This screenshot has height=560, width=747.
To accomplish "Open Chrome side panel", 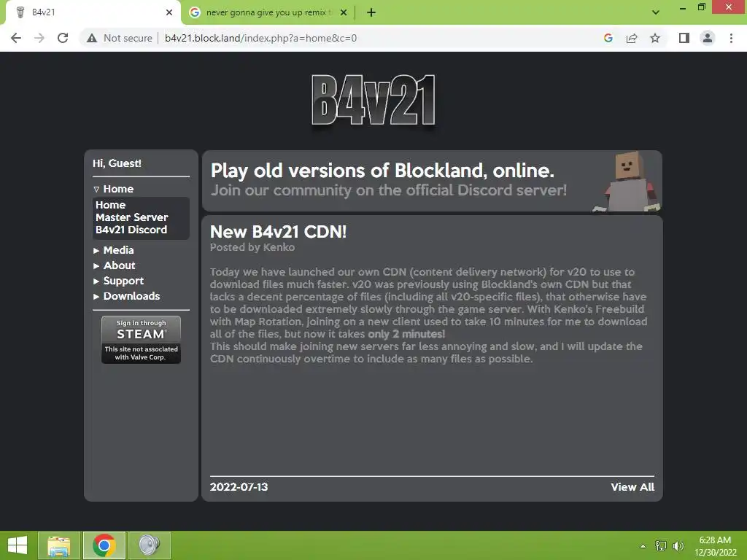I will click(684, 38).
